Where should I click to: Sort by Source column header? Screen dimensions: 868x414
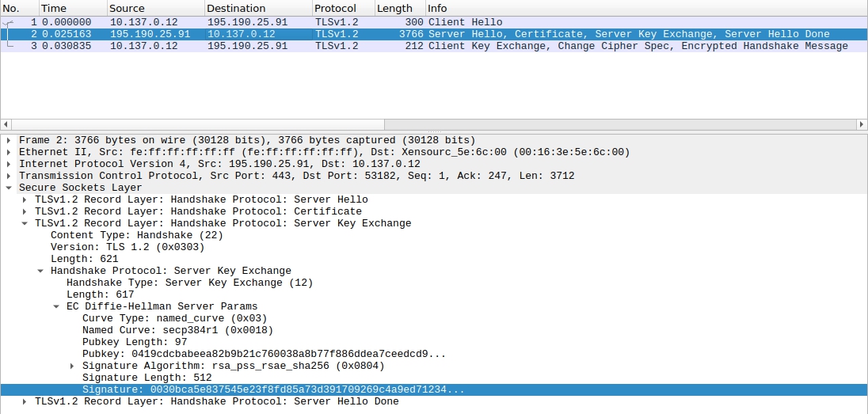pyautogui.click(x=155, y=8)
